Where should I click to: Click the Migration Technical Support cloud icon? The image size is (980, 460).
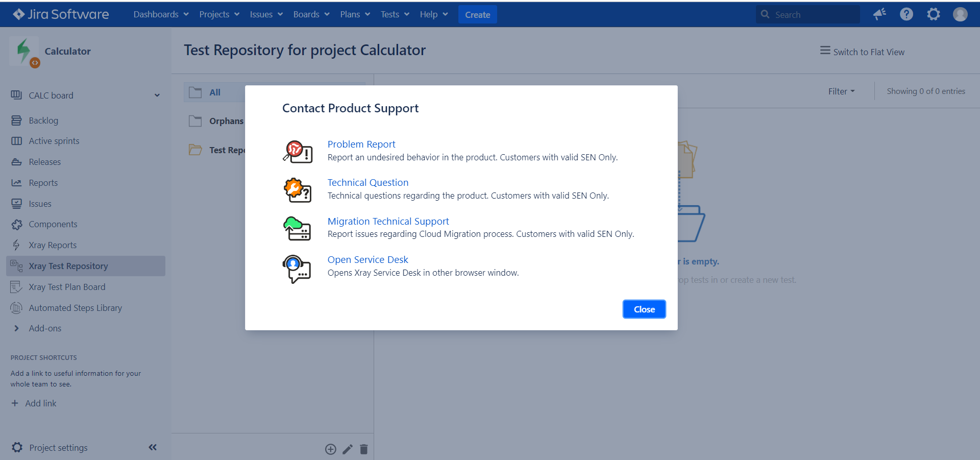click(x=297, y=228)
